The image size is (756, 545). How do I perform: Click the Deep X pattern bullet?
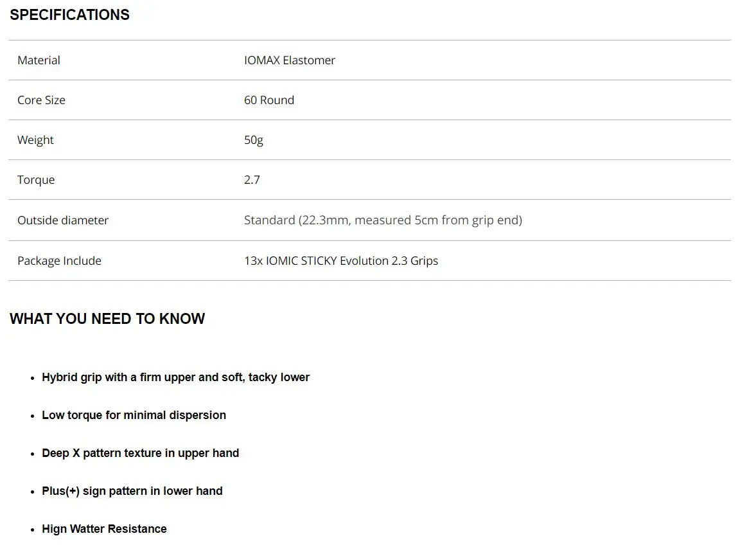click(x=140, y=453)
